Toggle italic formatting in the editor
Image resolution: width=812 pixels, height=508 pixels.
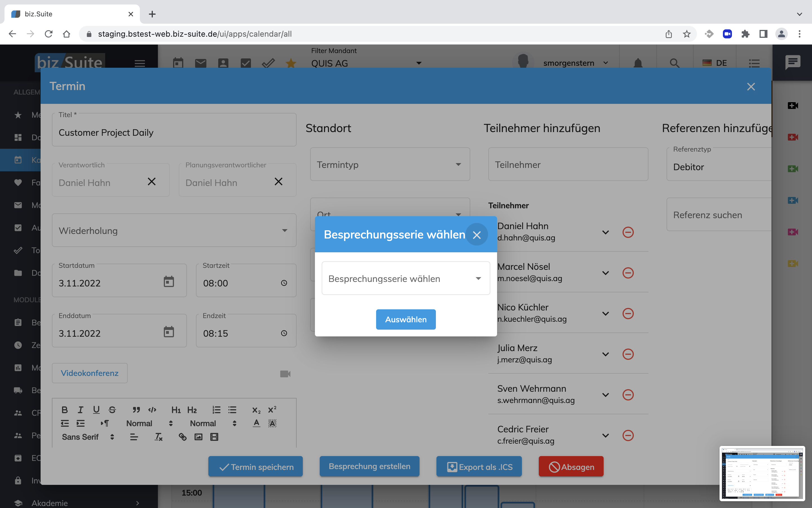pyautogui.click(x=81, y=410)
